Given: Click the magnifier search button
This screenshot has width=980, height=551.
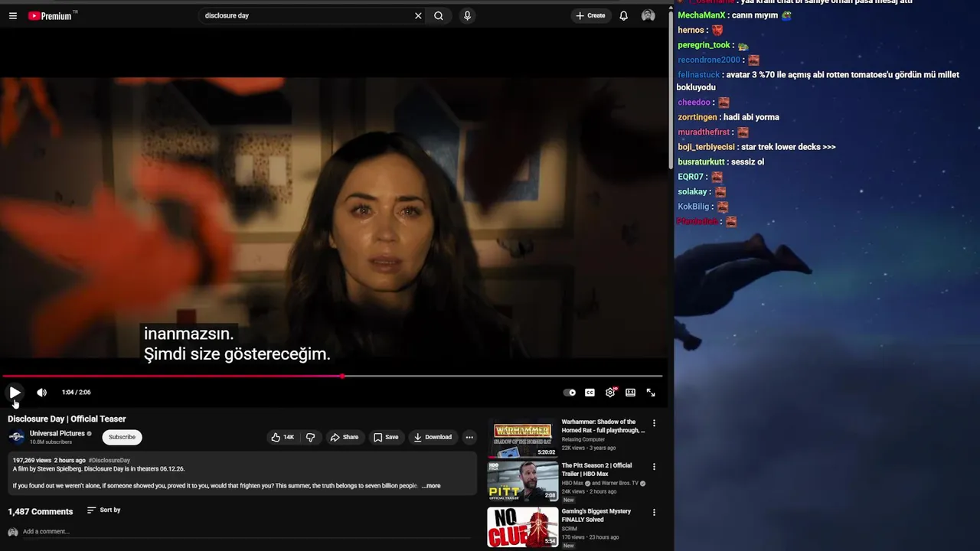Looking at the screenshot, I should [x=439, y=15].
